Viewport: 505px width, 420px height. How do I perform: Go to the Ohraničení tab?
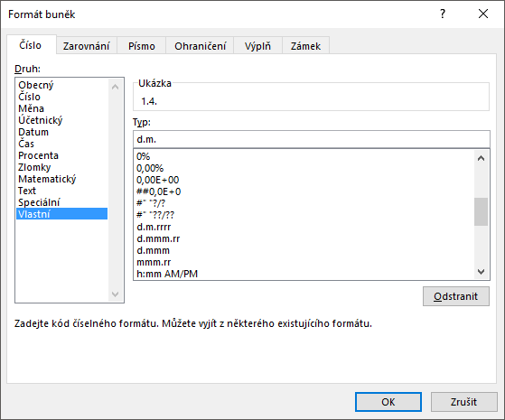[200, 46]
